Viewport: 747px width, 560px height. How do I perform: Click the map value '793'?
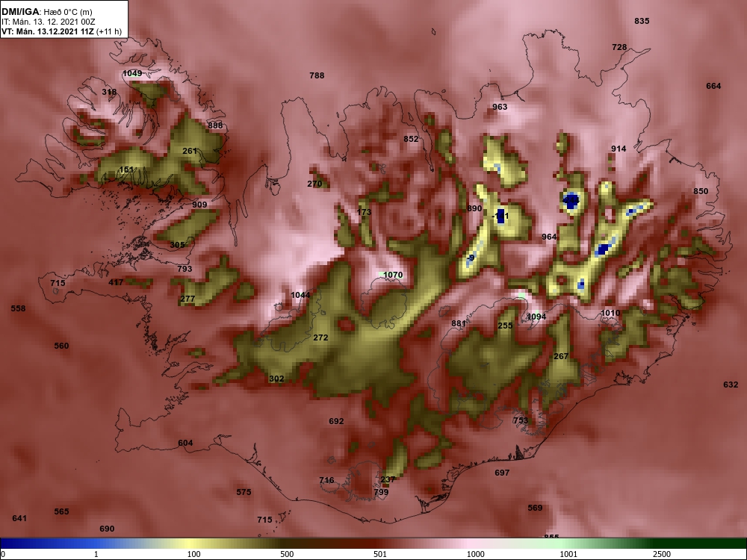(x=185, y=269)
